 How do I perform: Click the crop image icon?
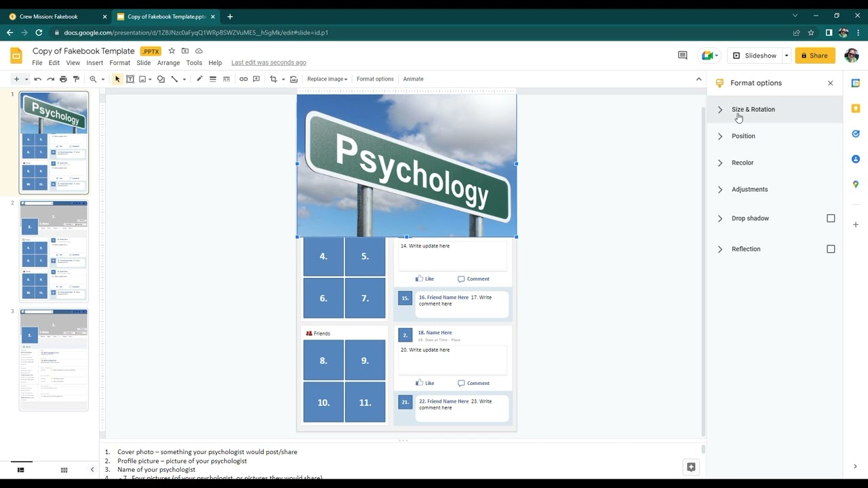[273, 79]
